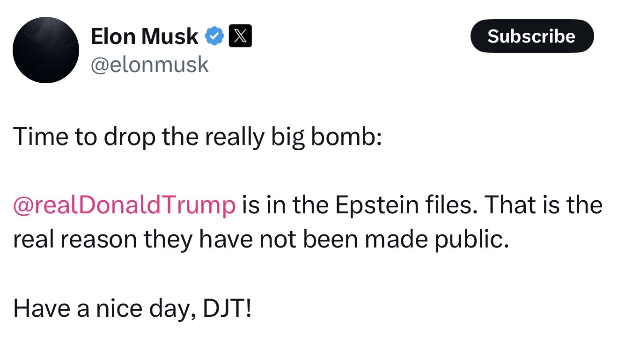Tap the Subscribe button
The width and height of the screenshot is (618, 364).
pos(532,36)
